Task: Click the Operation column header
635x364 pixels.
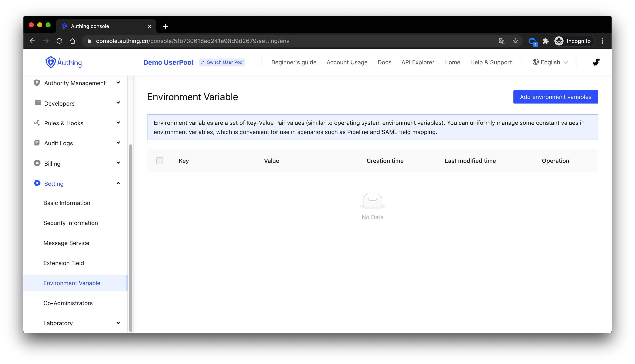Action: coord(555,161)
